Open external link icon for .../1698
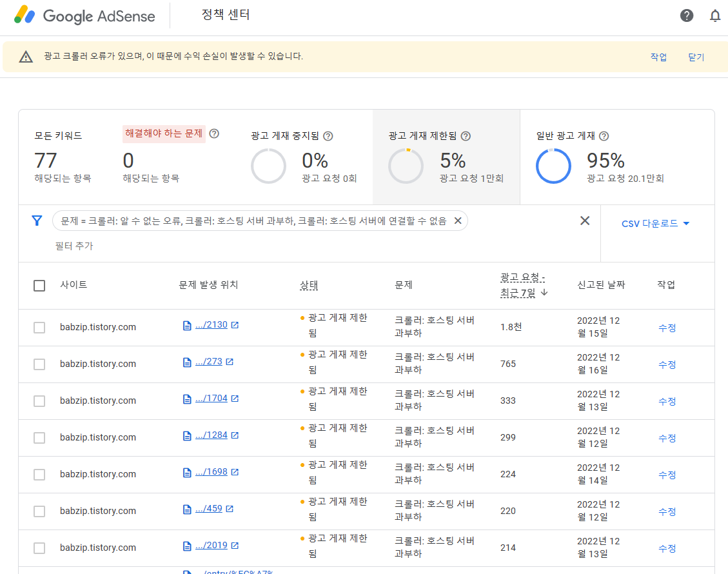 [235, 472]
